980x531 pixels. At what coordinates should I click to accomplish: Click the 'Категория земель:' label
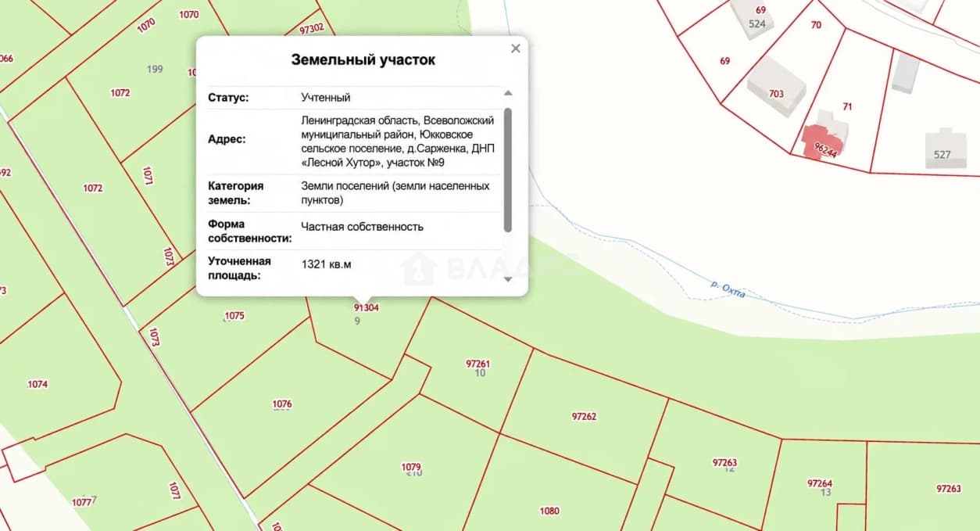coord(236,193)
